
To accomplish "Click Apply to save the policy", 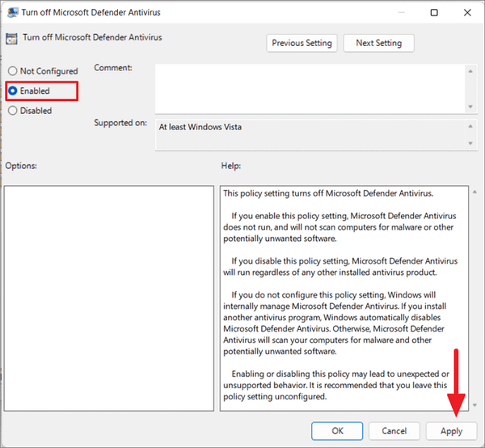I will [x=451, y=431].
